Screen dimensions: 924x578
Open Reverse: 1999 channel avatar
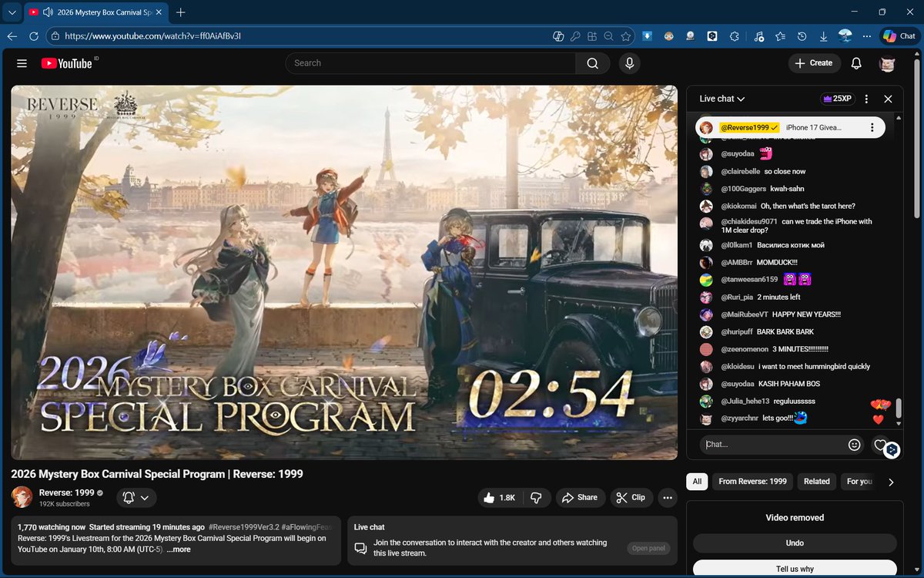tap(22, 497)
